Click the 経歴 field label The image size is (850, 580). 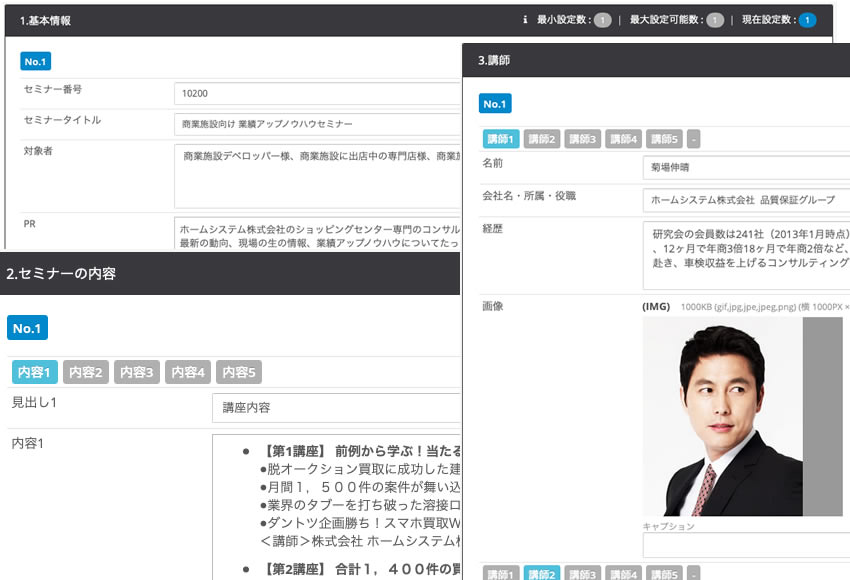pyautogui.click(x=493, y=228)
